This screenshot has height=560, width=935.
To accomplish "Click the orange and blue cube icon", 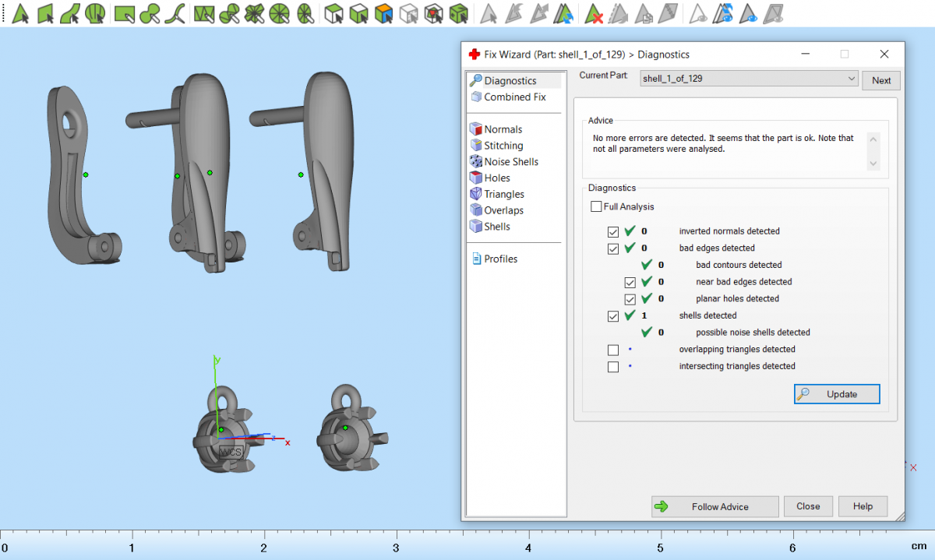I will click(383, 13).
